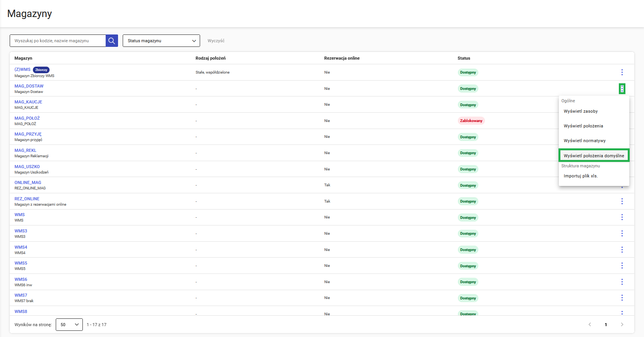
Task: Open three-dot menu for WMS7 row
Action: tap(622, 298)
